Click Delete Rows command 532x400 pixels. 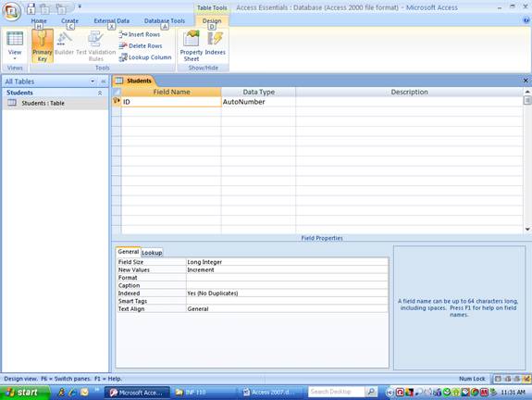[x=141, y=45]
